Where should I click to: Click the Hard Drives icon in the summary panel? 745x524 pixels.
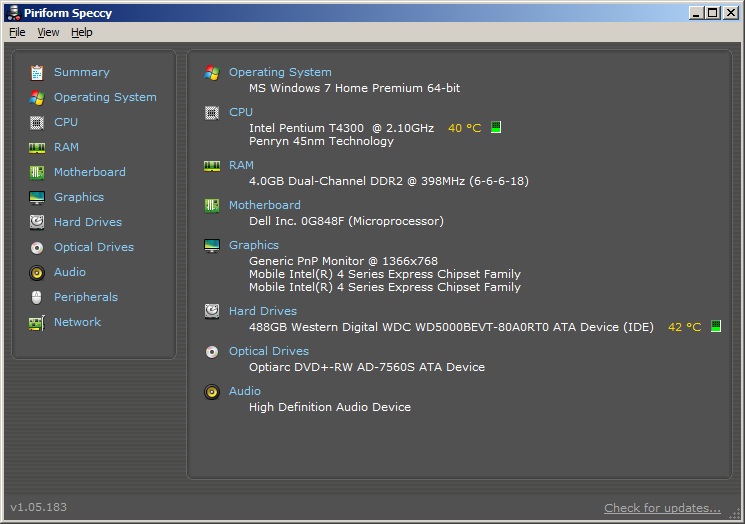(212, 311)
